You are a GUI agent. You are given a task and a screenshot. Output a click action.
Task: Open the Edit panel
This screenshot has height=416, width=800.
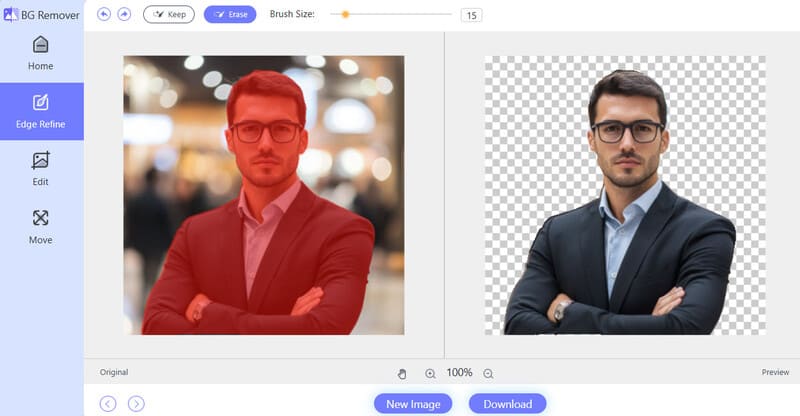41,169
